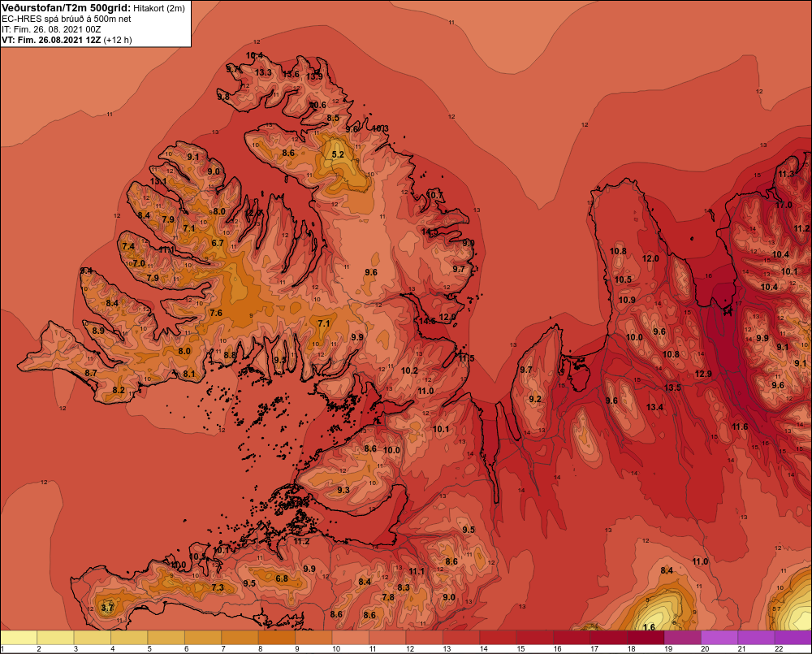Click the 8.1 temperature value
The width and height of the screenshot is (812, 654).
(x=189, y=374)
